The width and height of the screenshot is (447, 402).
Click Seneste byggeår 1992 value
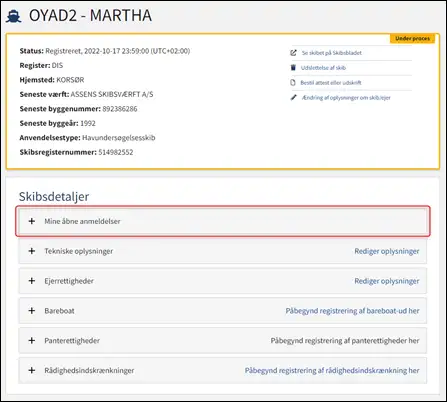(88, 123)
